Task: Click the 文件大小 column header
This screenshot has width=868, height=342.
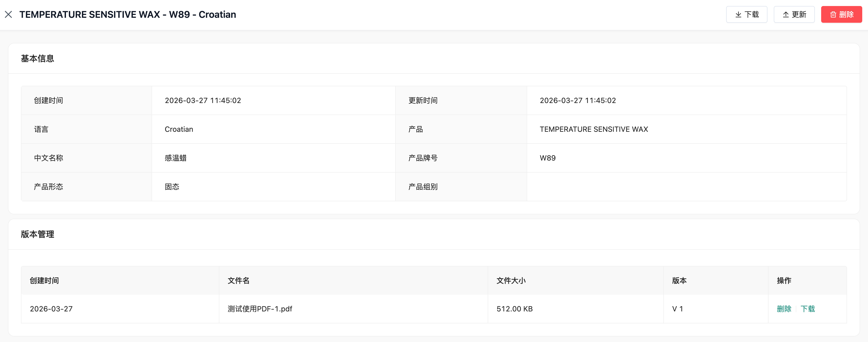Action: [511, 280]
